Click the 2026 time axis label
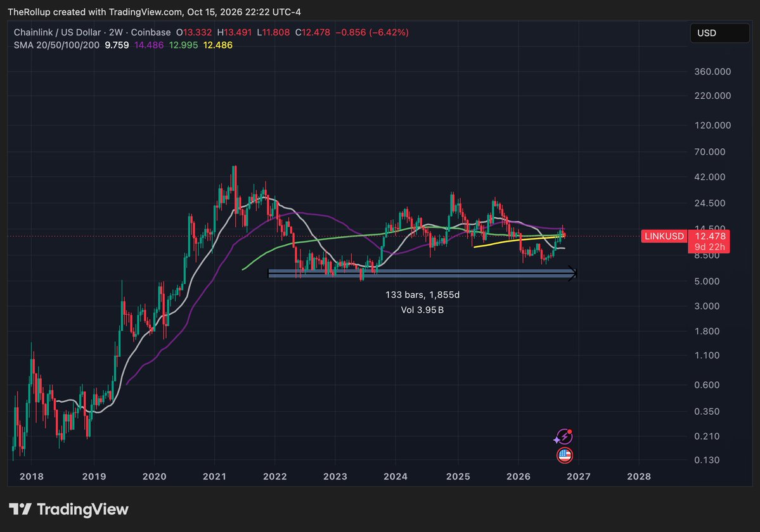Viewport: 760px width, 532px height. click(518, 476)
